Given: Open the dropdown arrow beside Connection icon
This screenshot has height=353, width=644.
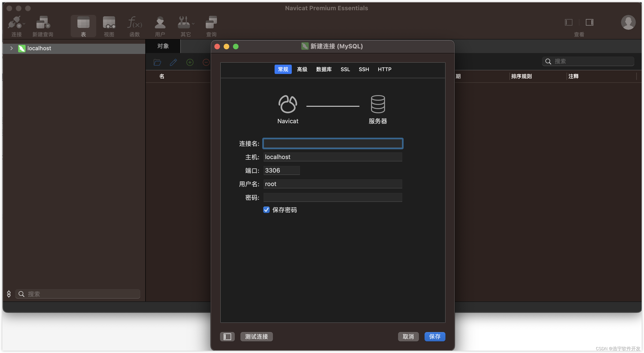Looking at the screenshot, I should [x=24, y=24].
